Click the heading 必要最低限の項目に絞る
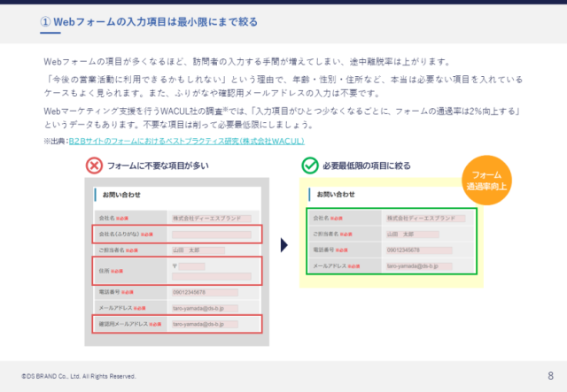This screenshot has height=392, width=567. tap(367, 165)
